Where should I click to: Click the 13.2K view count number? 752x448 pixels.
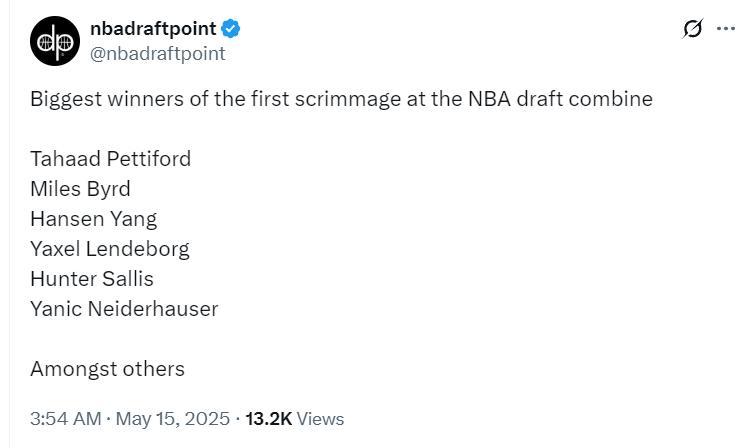[268, 419]
